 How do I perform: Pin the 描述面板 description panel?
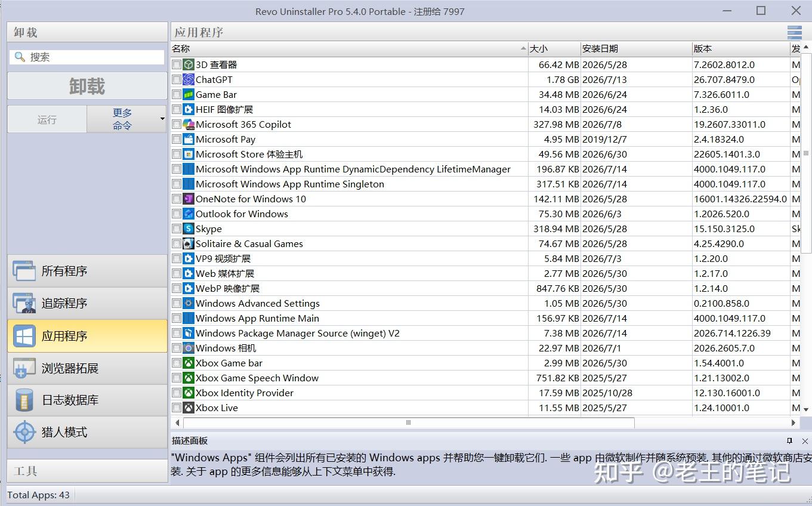pyautogui.click(x=789, y=441)
